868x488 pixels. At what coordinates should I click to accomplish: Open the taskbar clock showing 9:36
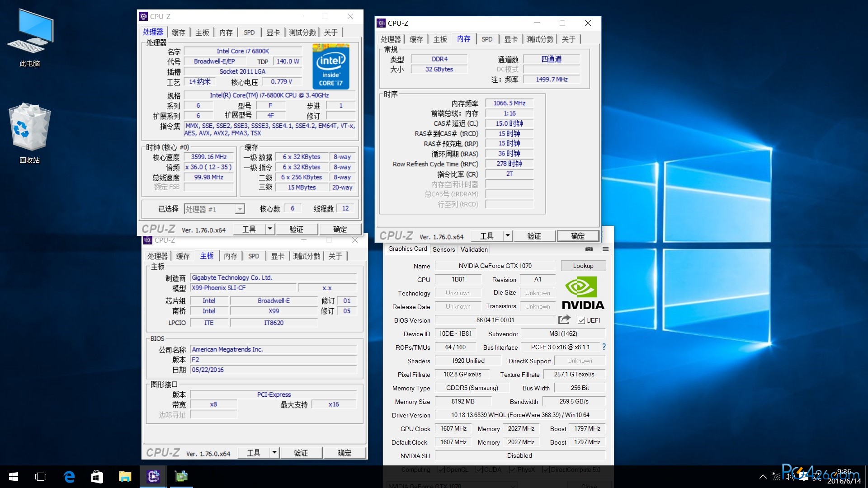point(844,476)
